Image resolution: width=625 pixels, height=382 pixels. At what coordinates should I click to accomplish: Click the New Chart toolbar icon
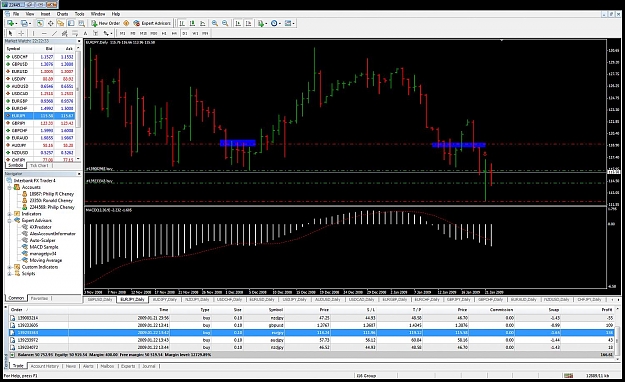[x=10, y=23]
